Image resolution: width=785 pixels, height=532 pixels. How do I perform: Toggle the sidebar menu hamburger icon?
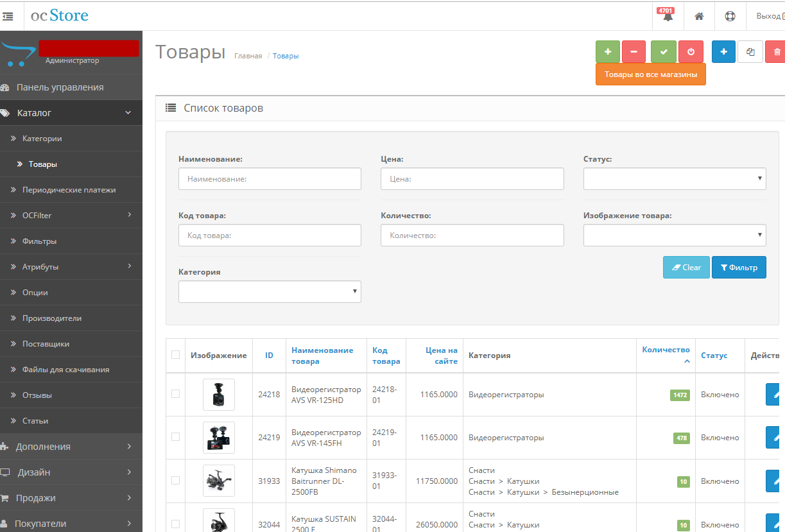8,16
